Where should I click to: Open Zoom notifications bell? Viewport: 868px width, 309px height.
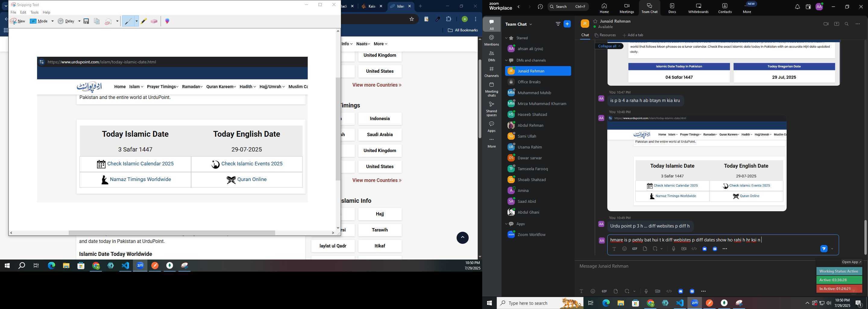pos(797,7)
